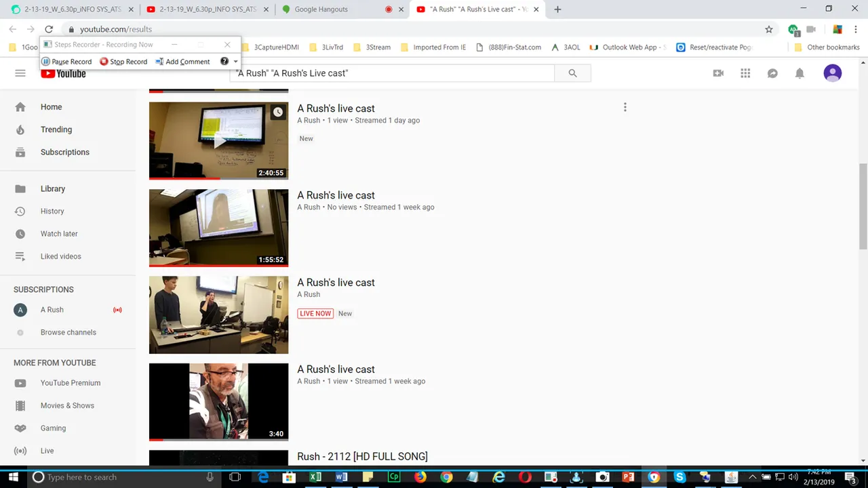This screenshot has width=868, height=488.
Task: Stop Record in Steps Recorder
Action: pos(123,62)
